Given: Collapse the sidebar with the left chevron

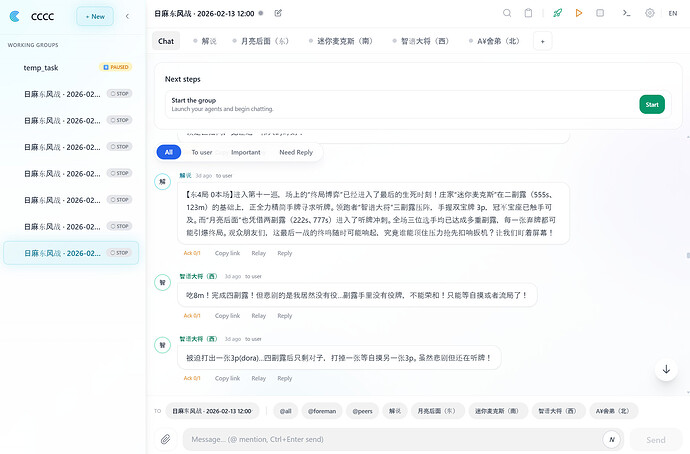Looking at the screenshot, I should point(127,16).
